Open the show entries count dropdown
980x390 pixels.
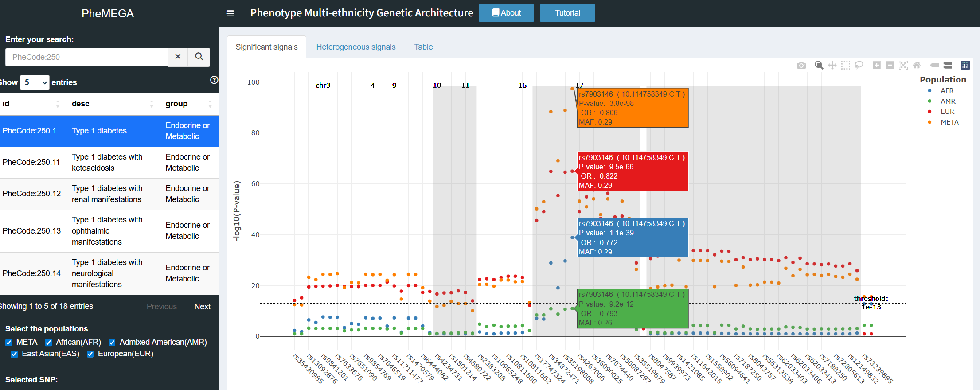click(35, 82)
